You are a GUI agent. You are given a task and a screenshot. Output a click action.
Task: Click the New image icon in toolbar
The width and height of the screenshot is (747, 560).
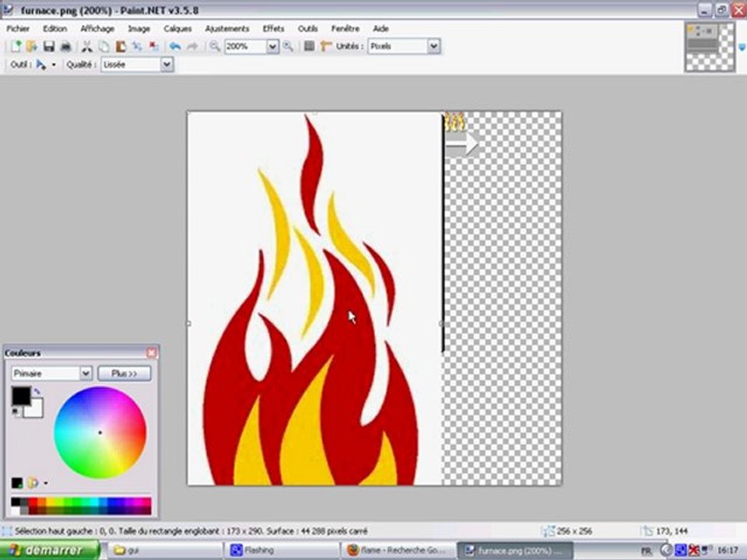(16, 46)
